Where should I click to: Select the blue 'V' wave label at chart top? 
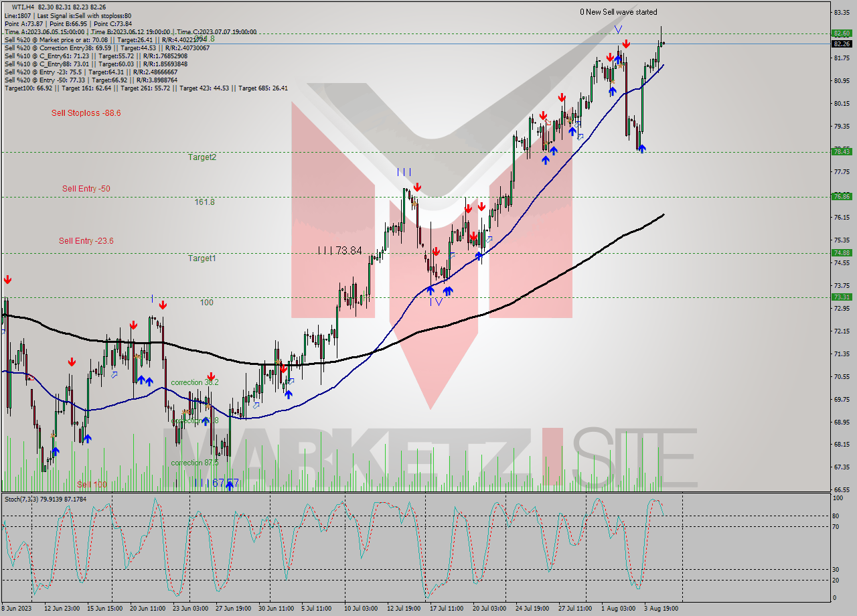[x=619, y=29]
